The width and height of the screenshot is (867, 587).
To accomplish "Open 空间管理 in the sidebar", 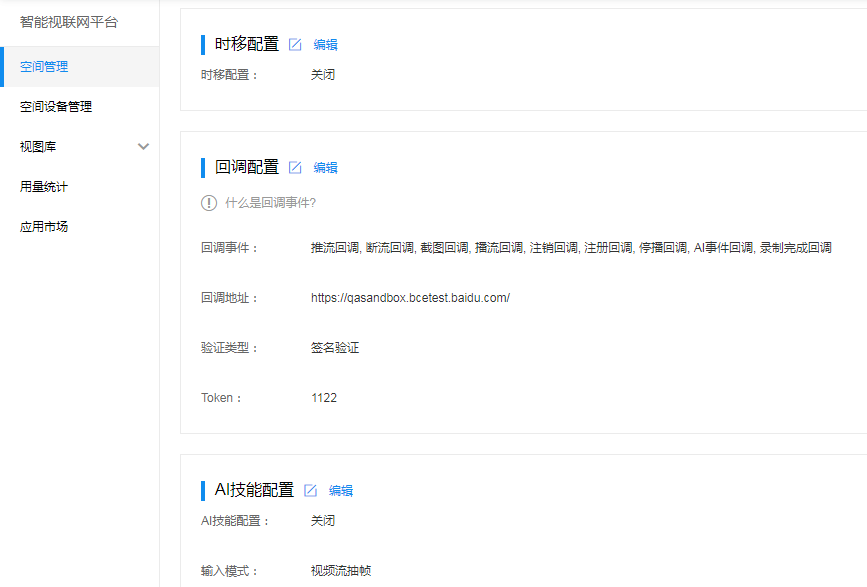I will pyautogui.click(x=80, y=67).
